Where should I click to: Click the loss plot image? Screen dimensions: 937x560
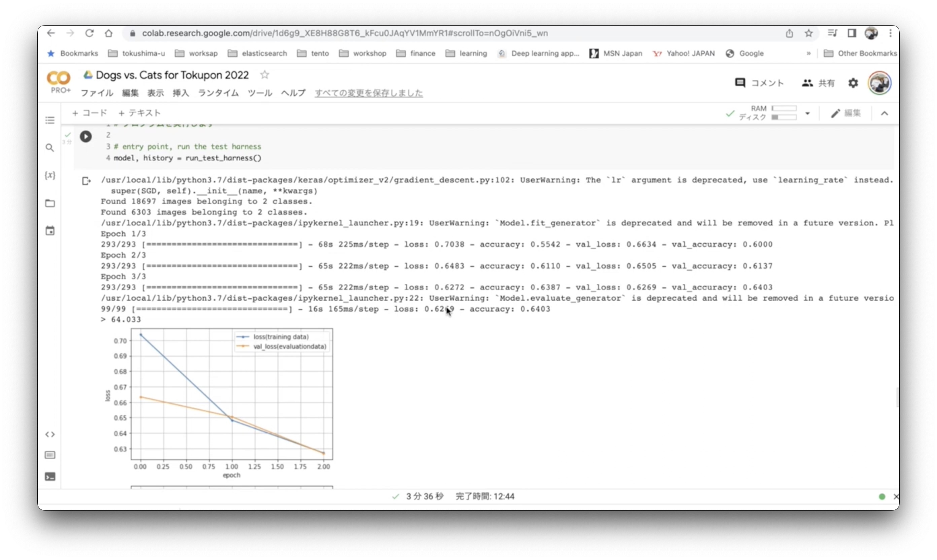pyautogui.click(x=219, y=404)
